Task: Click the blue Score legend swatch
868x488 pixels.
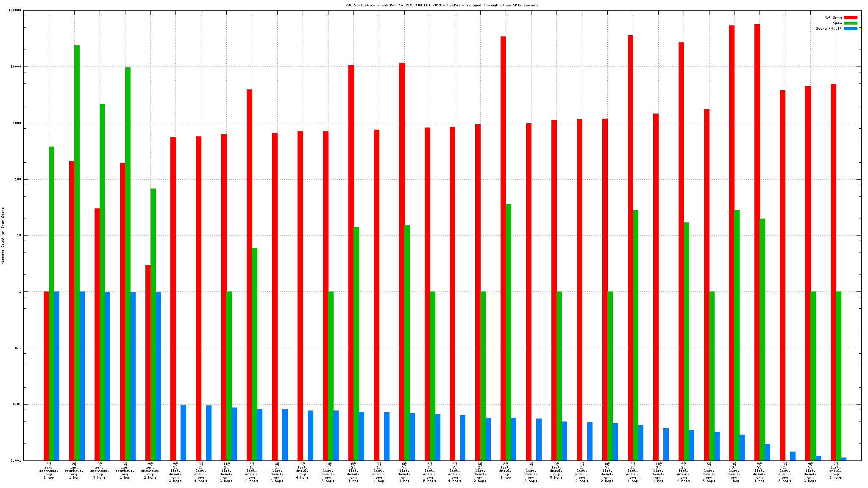Action: 850,28
